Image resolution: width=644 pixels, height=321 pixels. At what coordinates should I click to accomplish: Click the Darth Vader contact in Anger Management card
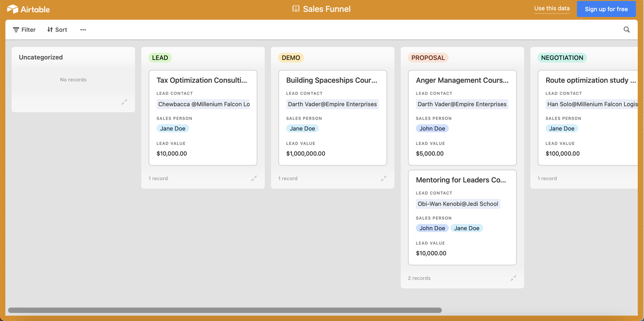[462, 104]
